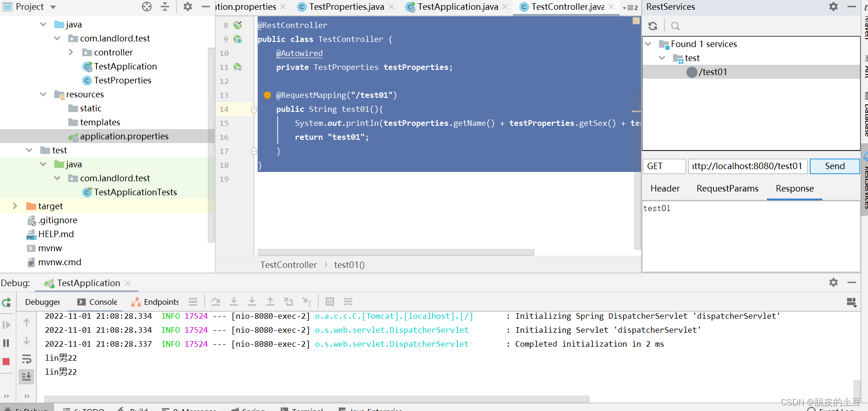Switch to TestProperties.java tab
The width and height of the screenshot is (868, 411).
pyautogui.click(x=347, y=7)
